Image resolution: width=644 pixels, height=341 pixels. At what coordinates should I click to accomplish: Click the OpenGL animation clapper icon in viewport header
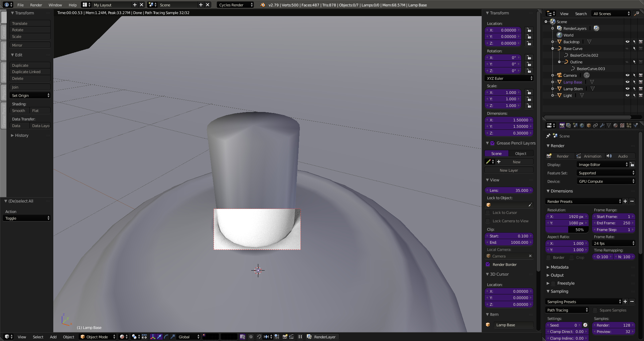(291, 337)
